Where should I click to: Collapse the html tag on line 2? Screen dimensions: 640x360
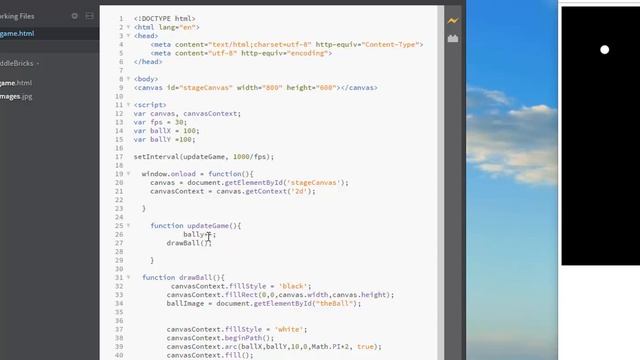pos(128,27)
